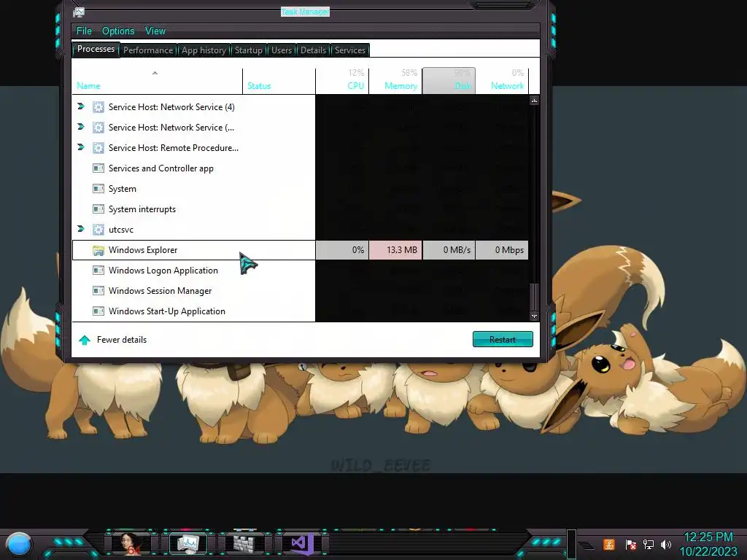Open the View menu

[x=155, y=31]
